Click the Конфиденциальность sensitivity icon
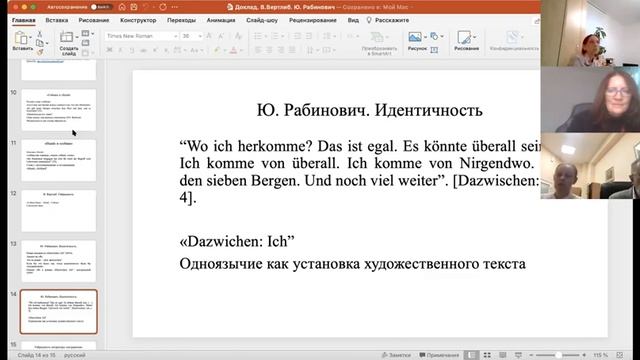 [512, 37]
